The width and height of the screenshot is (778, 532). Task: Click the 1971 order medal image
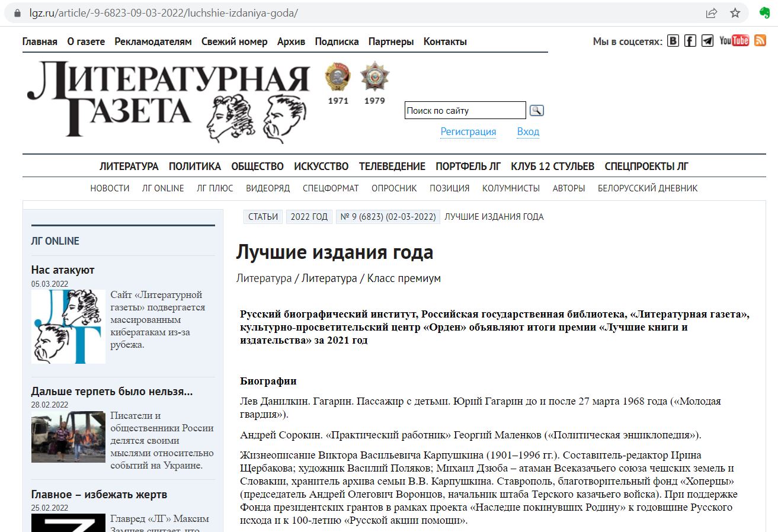[x=338, y=77]
